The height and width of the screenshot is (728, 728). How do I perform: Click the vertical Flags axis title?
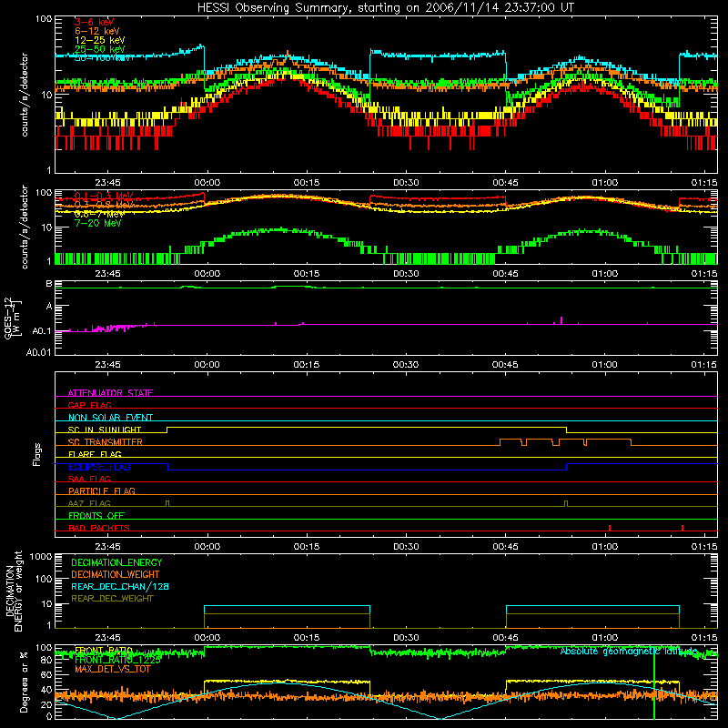tap(37, 454)
